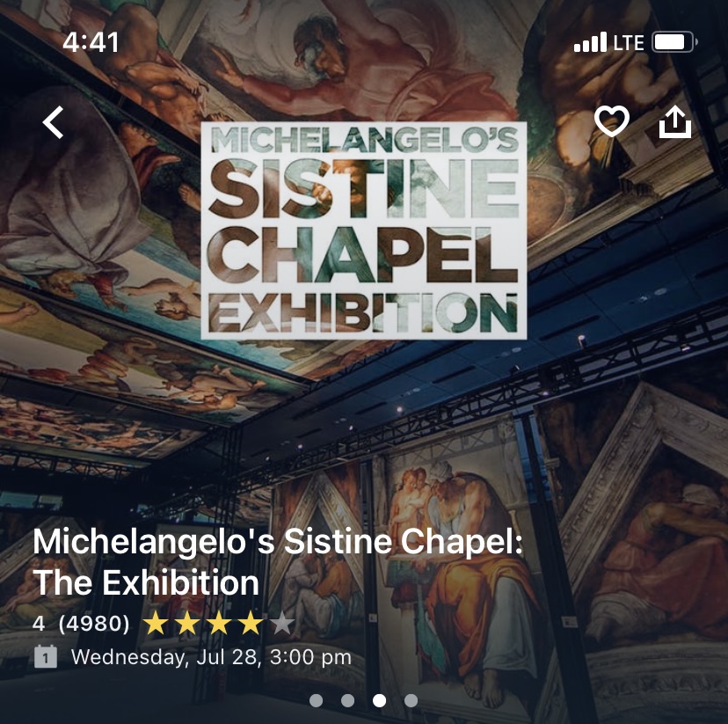Open the (4980) reviews count
This screenshot has height=724, width=728.
click(x=94, y=623)
